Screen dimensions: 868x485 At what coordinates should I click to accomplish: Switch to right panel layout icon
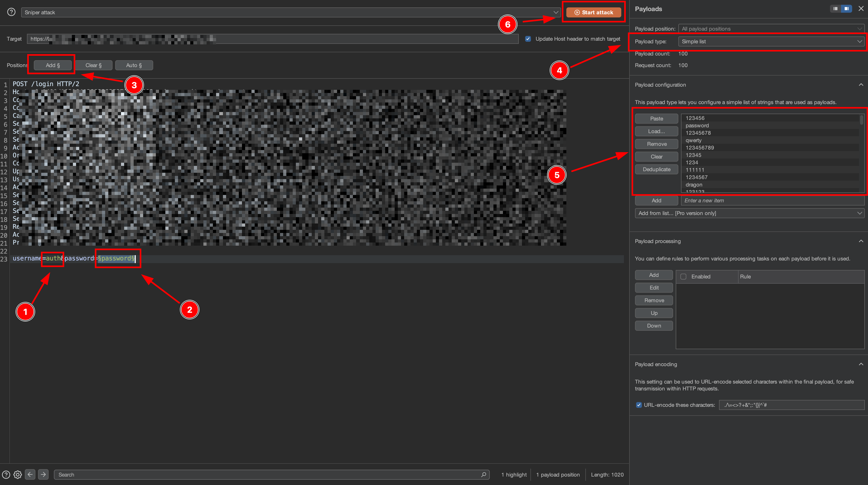coord(846,9)
